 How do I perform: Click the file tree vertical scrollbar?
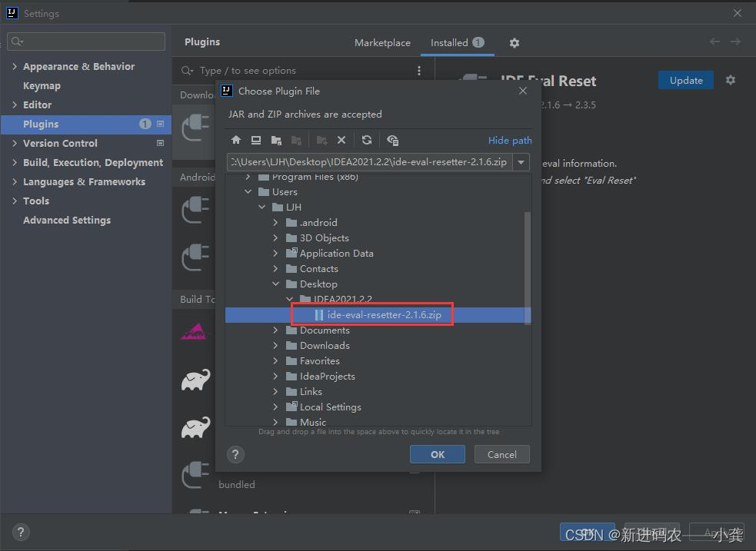(x=527, y=267)
